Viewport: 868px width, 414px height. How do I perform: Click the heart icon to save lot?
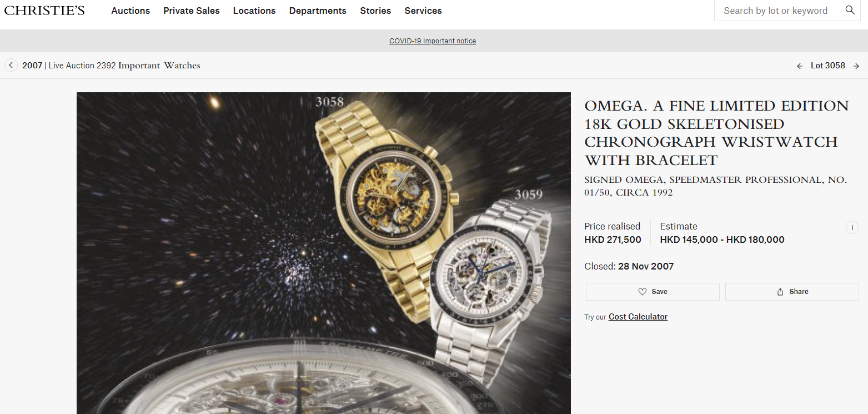click(643, 292)
